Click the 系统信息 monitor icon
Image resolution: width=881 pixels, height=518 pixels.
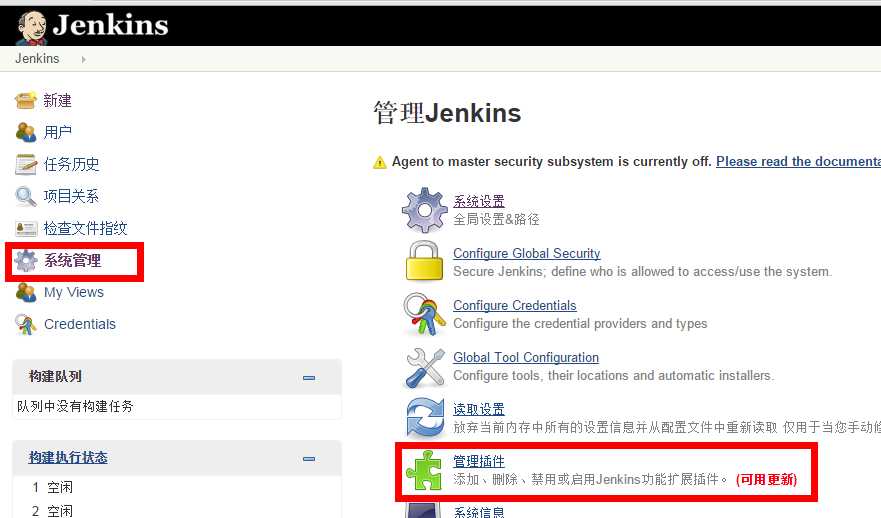click(x=424, y=510)
